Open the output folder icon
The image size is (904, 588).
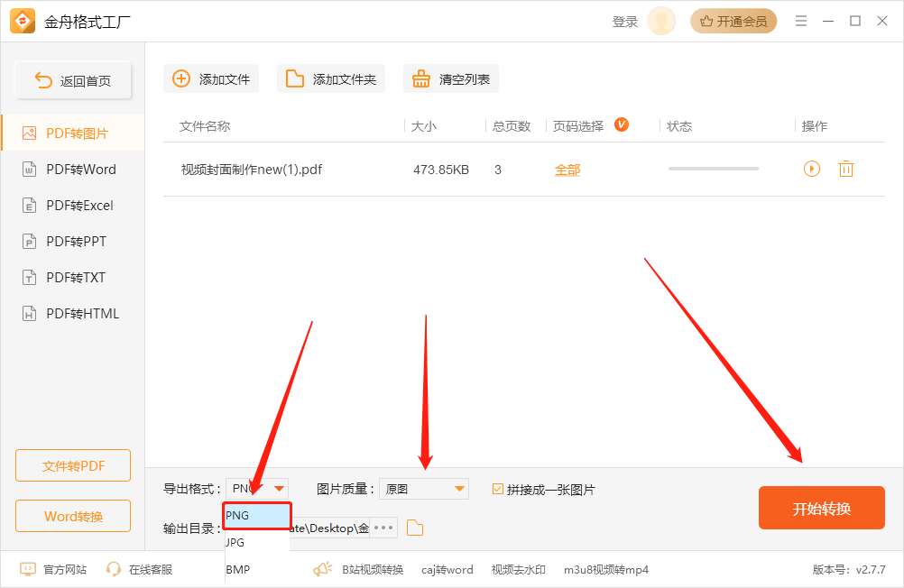(x=415, y=528)
